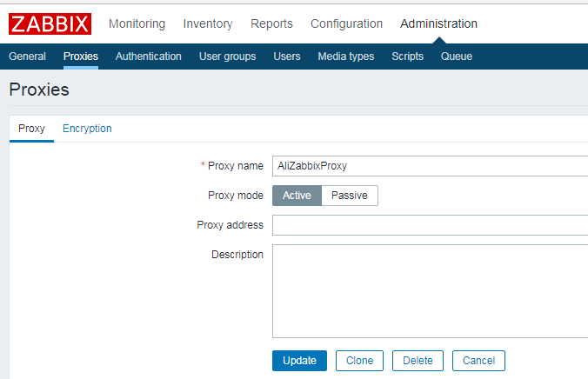588x379 pixels.
Task: Switch to the Proxy tab
Action: pyautogui.click(x=31, y=129)
